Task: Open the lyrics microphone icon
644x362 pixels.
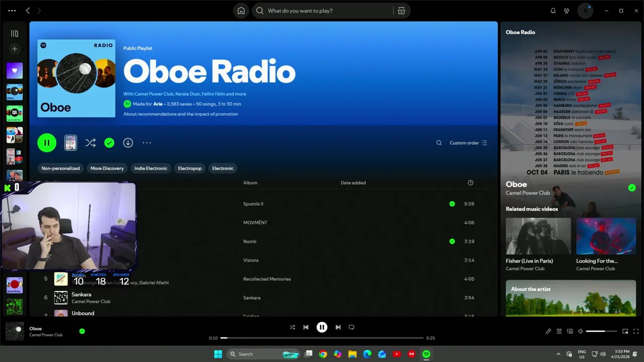Action: (x=548, y=331)
